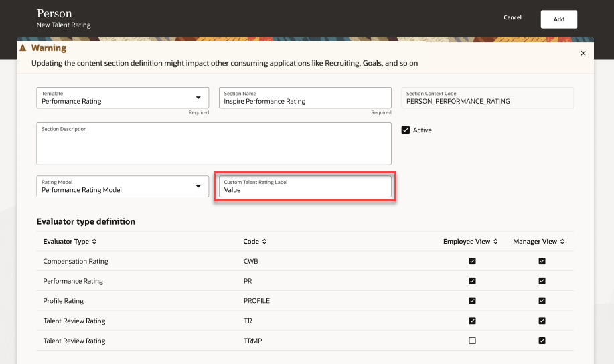The width and height of the screenshot is (614, 364).
Task: Uncheck Employee View for Profile Rating
Action: click(x=472, y=301)
